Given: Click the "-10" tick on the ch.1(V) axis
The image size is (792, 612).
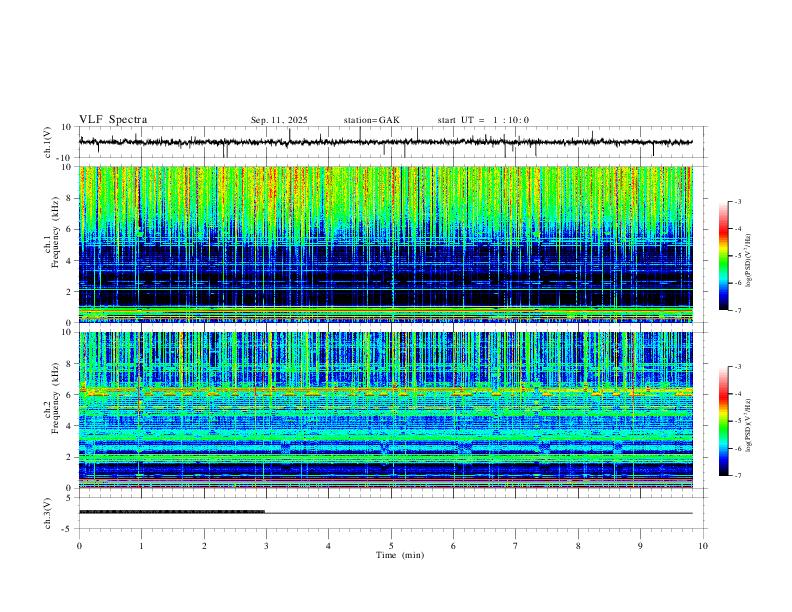Looking at the screenshot, I should tap(66, 158).
